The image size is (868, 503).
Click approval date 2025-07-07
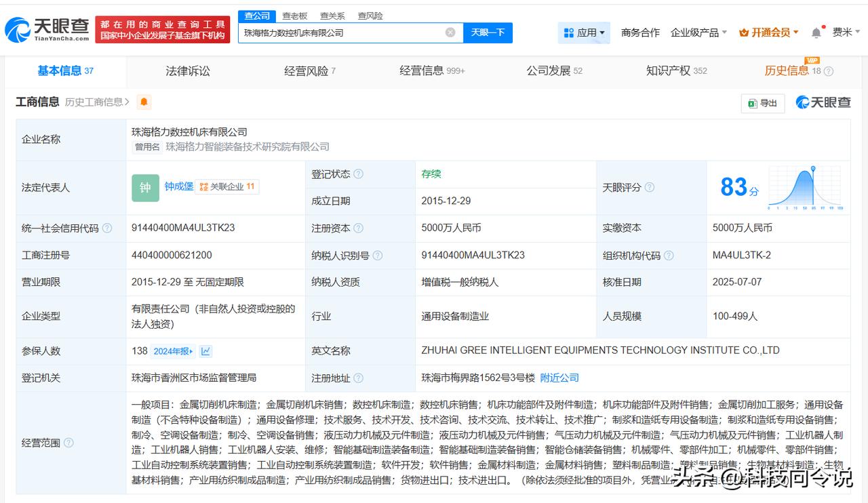tap(738, 282)
